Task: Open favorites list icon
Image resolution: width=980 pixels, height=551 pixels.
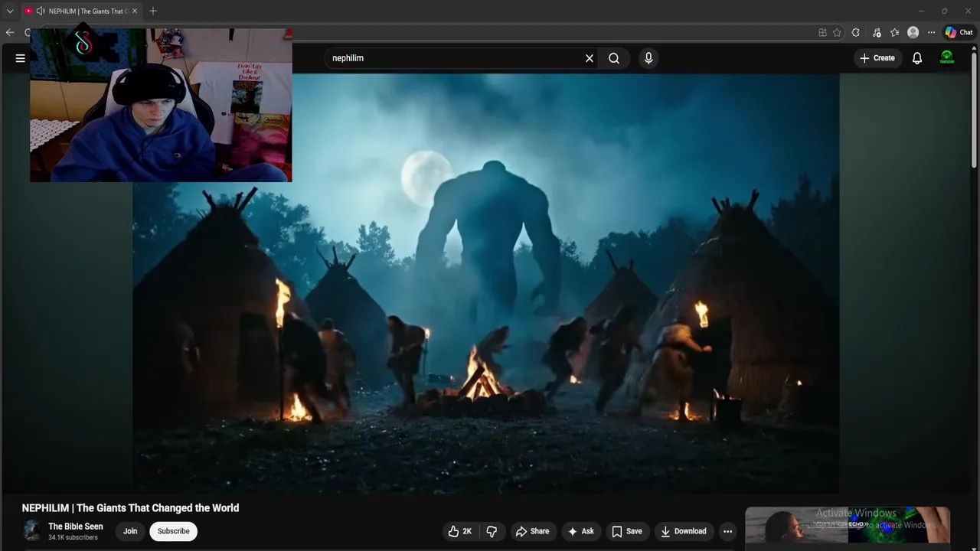Action: [x=894, y=32]
